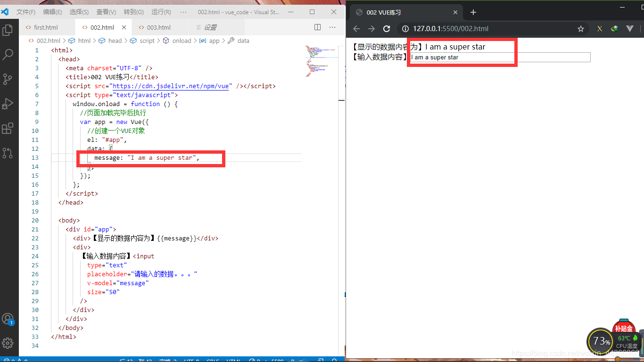Click line number 13 in the gutter
Screen dimensions: 644x362
pos(35,157)
